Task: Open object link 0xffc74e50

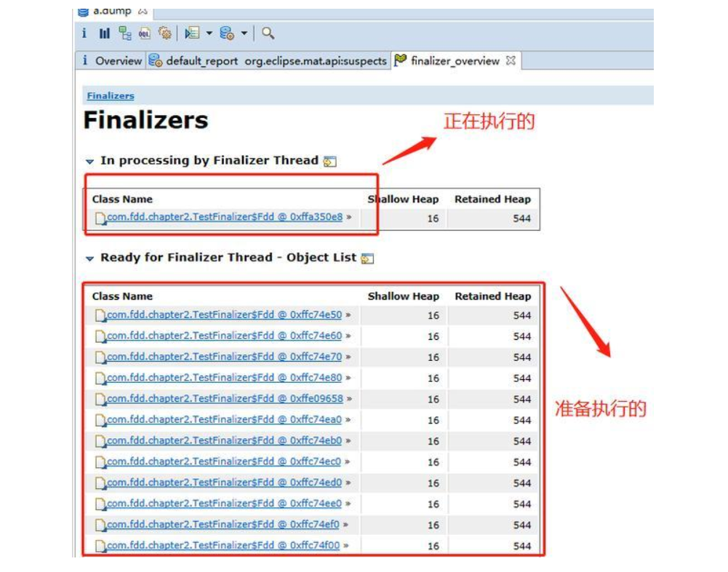Action: click(224, 315)
